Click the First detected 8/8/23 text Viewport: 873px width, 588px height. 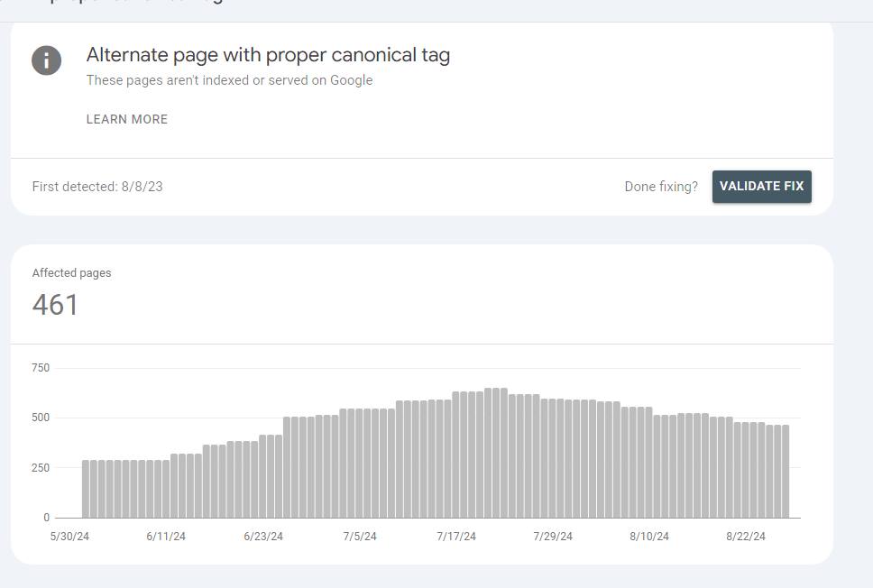point(97,187)
